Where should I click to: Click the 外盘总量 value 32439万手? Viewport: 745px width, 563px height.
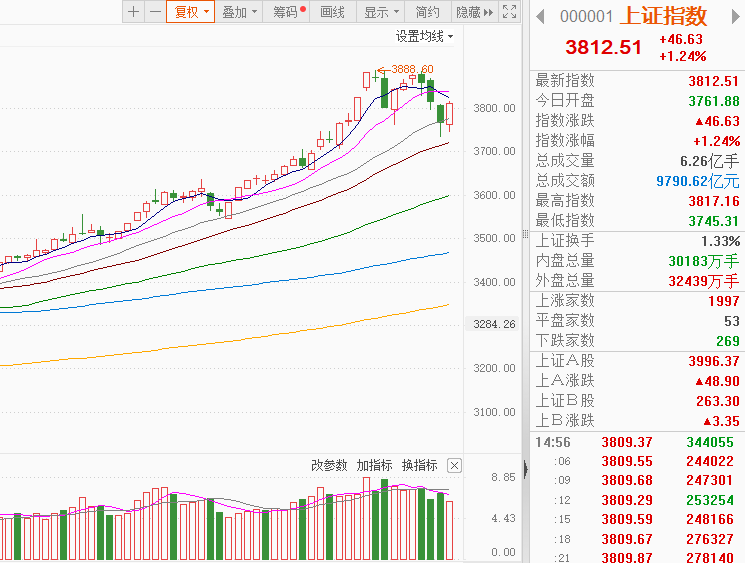click(x=704, y=281)
